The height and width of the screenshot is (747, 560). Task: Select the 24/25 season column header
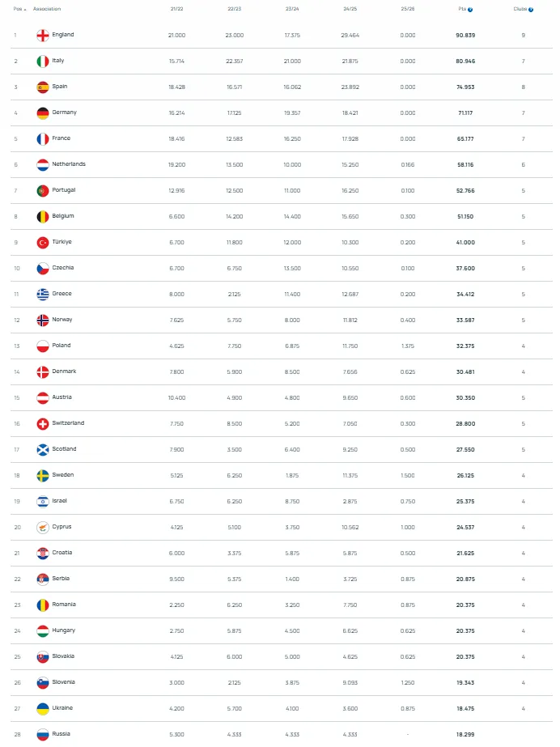[x=350, y=9]
